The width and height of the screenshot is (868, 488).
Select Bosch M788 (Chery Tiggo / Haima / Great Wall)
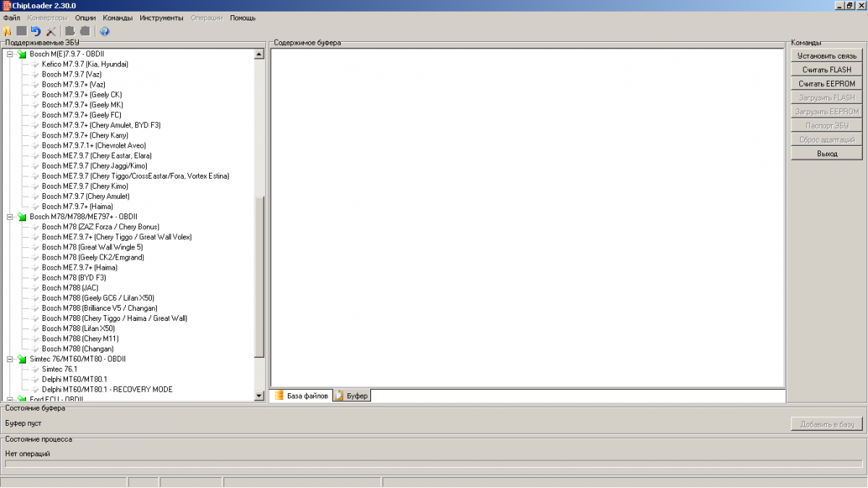114,318
